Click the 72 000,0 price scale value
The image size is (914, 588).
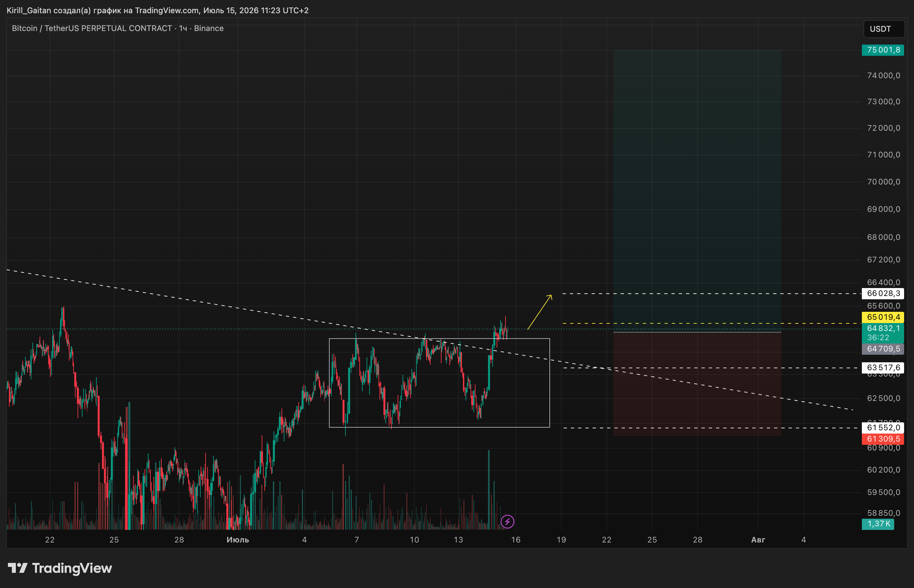point(883,128)
